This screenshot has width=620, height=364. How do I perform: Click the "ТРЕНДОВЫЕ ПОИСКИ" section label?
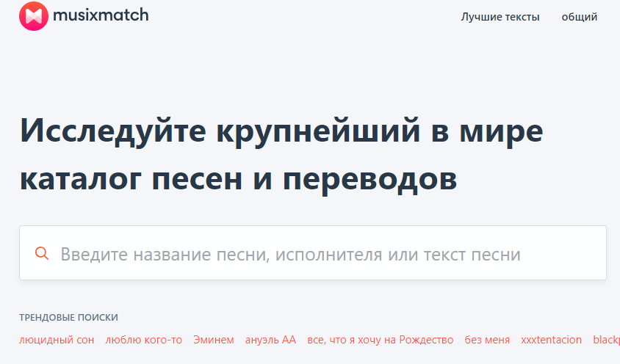[68, 318]
